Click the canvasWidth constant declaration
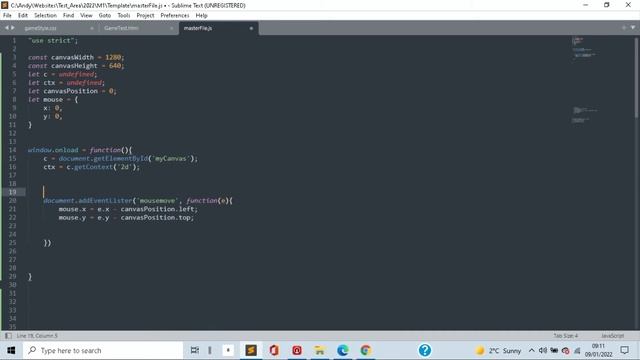 [76, 57]
